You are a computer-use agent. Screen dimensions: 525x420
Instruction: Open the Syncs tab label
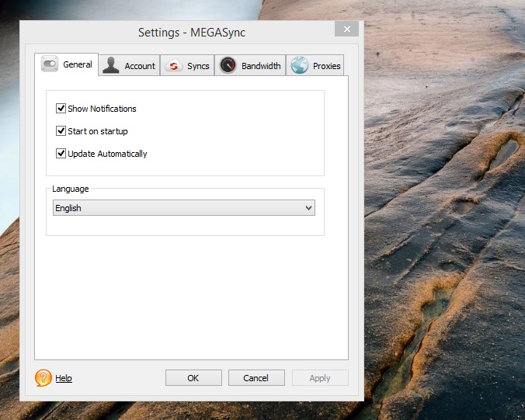click(x=198, y=66)
